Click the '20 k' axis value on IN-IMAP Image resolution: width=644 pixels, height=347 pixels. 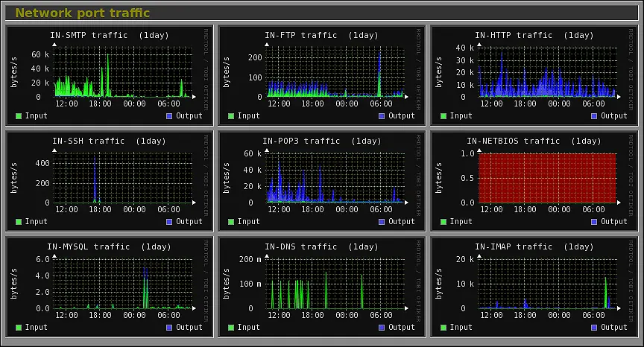tap(465, 260)
